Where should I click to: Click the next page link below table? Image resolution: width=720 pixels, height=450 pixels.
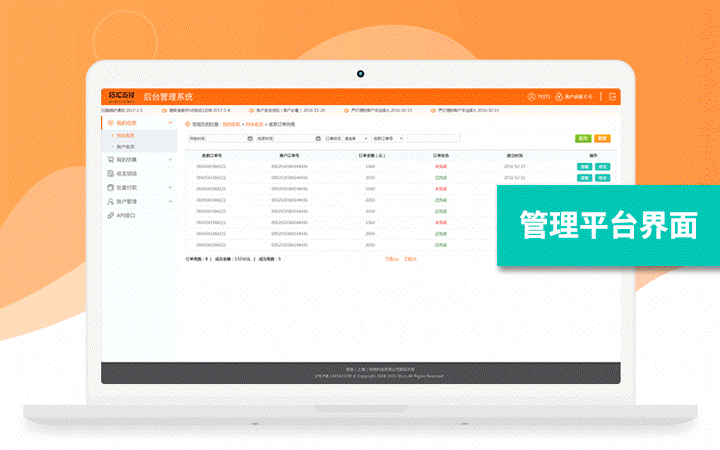click(x=410, y=259)
